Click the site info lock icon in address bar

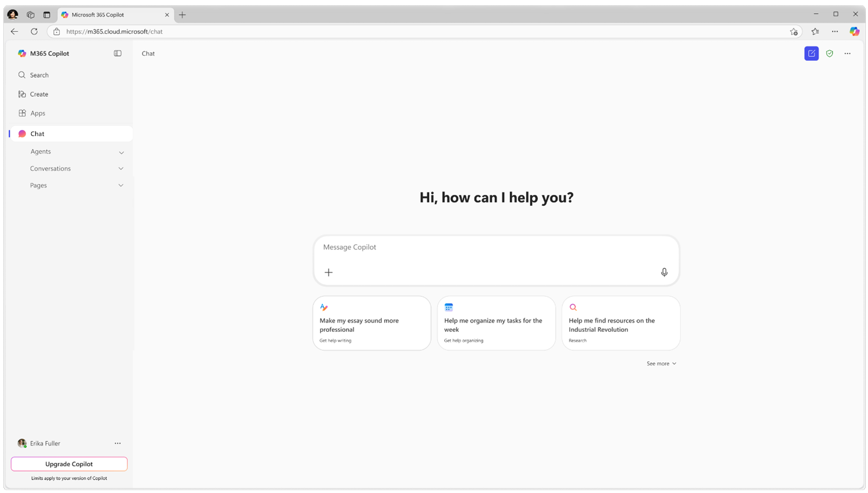point(57,31)
